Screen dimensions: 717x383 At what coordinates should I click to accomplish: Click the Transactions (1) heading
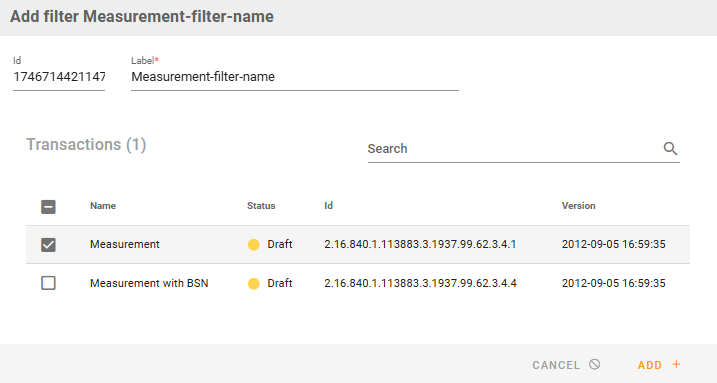pos(86,144)
